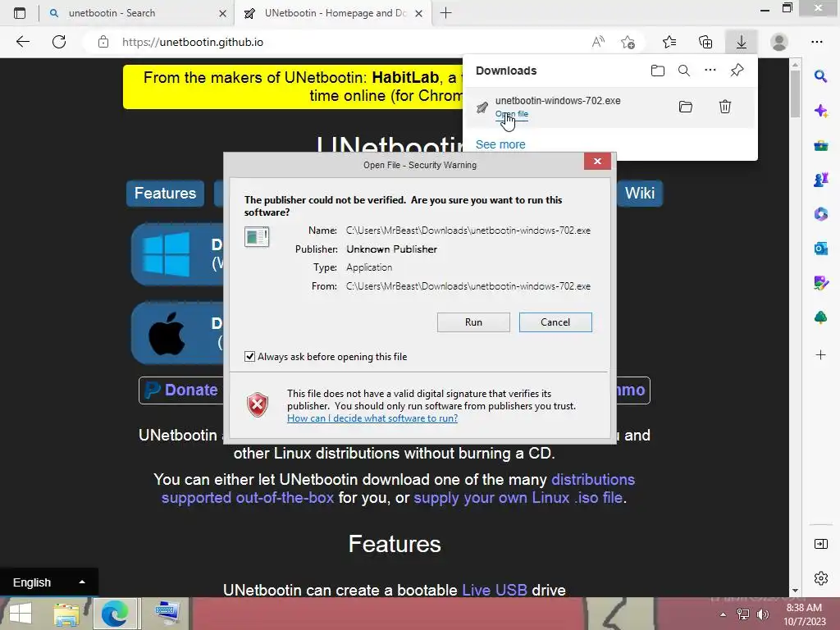Click the page vertical scrollbar thumb
The image size is (840, 630).
pyautogui.click(x=795, y=94)
